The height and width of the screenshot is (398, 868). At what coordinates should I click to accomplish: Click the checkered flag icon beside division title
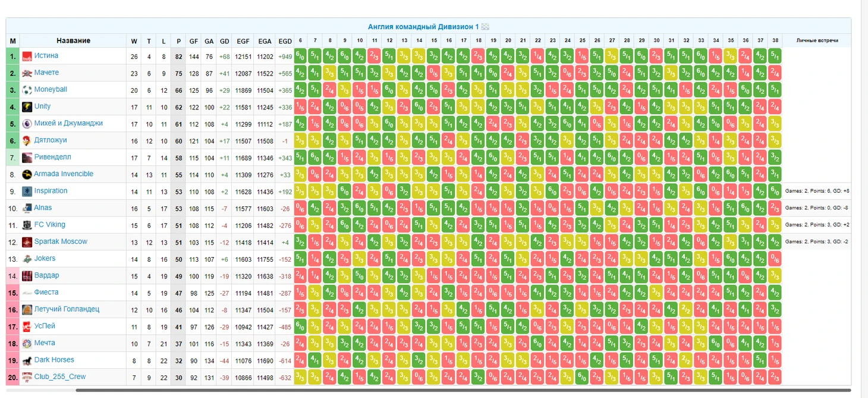[485, 27]
